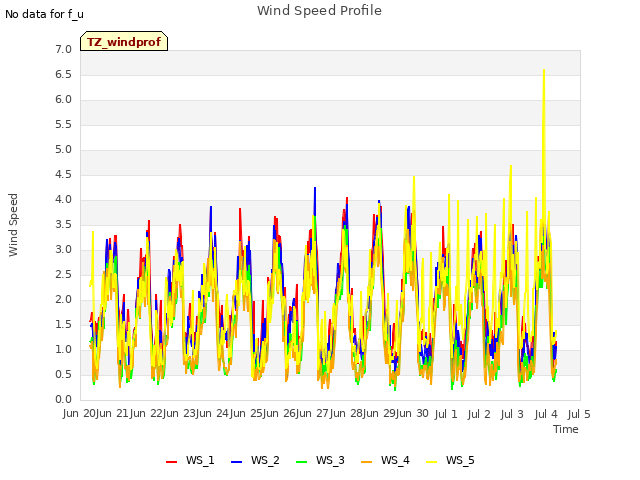
Task: Select the WS_4 legend entry
Action: 385,460
